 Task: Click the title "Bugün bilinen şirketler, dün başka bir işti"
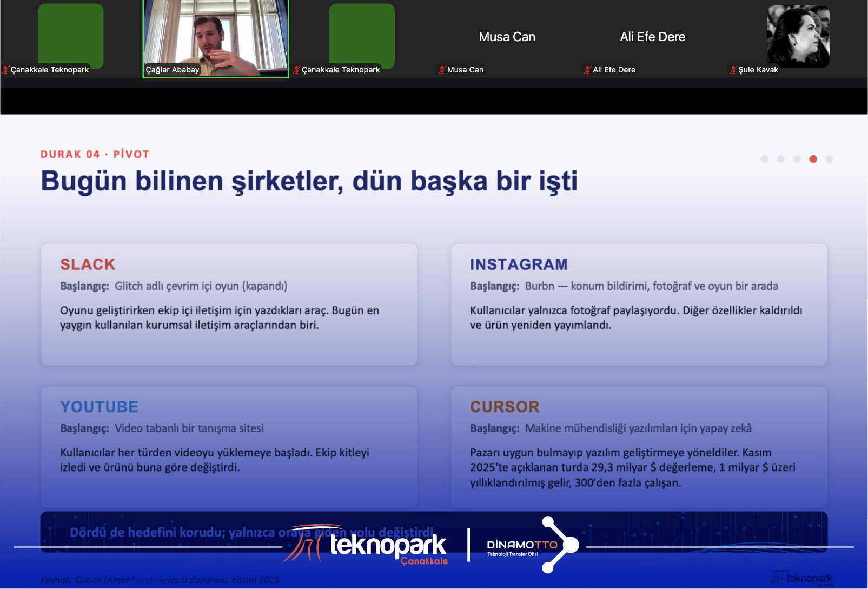[309, 181]
